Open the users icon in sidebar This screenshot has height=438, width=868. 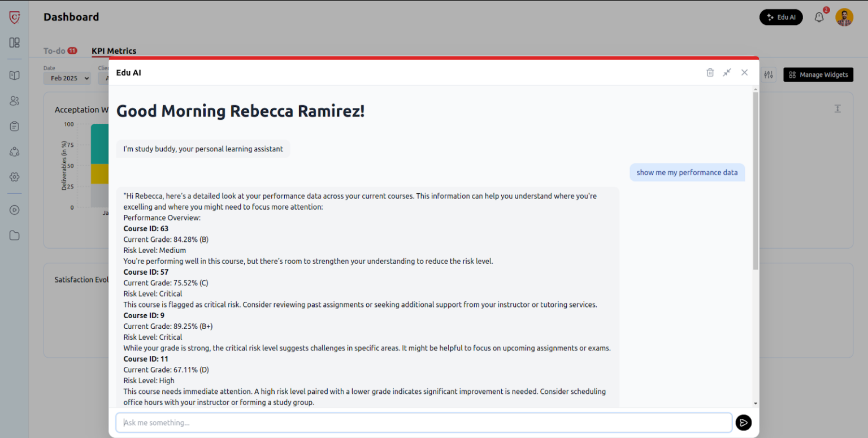(x=15, y=101)
